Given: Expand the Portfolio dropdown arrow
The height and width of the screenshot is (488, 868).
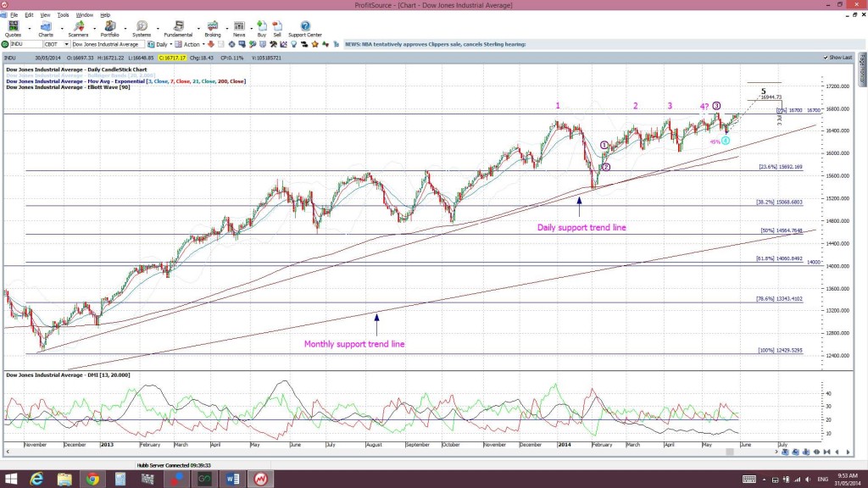Looking at the screenshot, I should coord(125,28).
